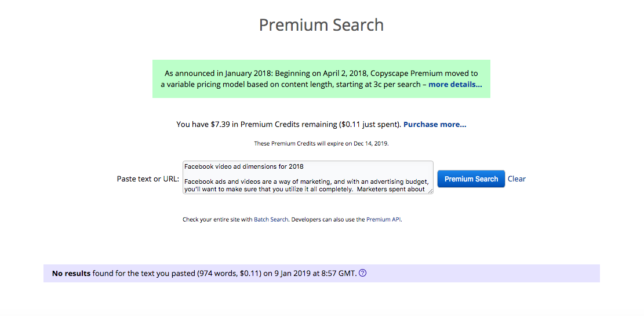Click the 'Paste text or URL:' label
The height and width of the screenshot is (316, 644).
pos(148,179)
